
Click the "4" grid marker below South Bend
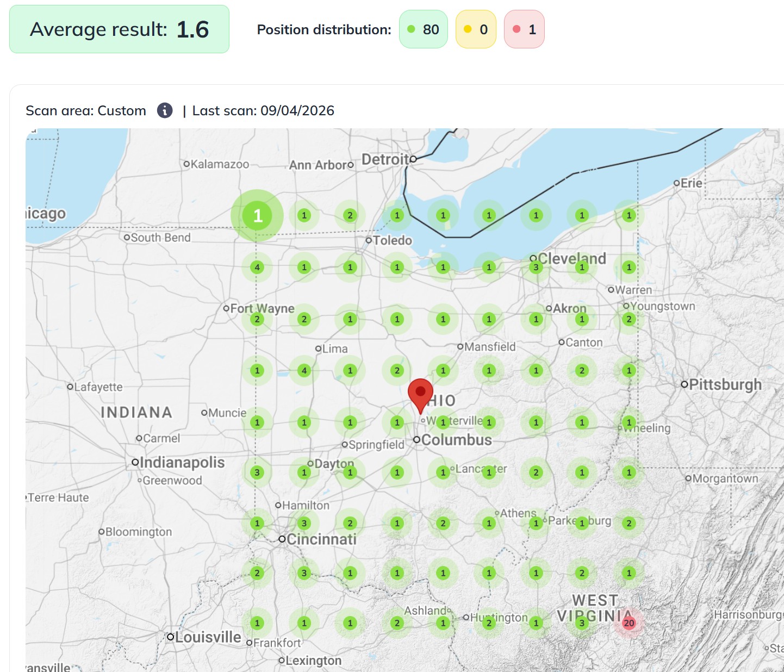click(x=257, y=267)
